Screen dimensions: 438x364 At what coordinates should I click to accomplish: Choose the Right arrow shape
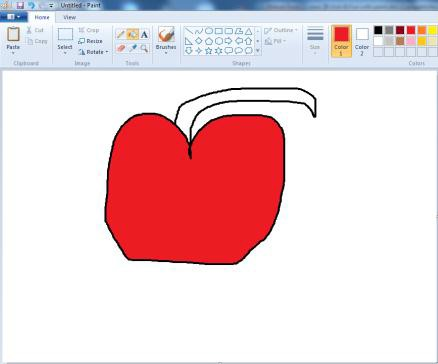tap(229, 41)
